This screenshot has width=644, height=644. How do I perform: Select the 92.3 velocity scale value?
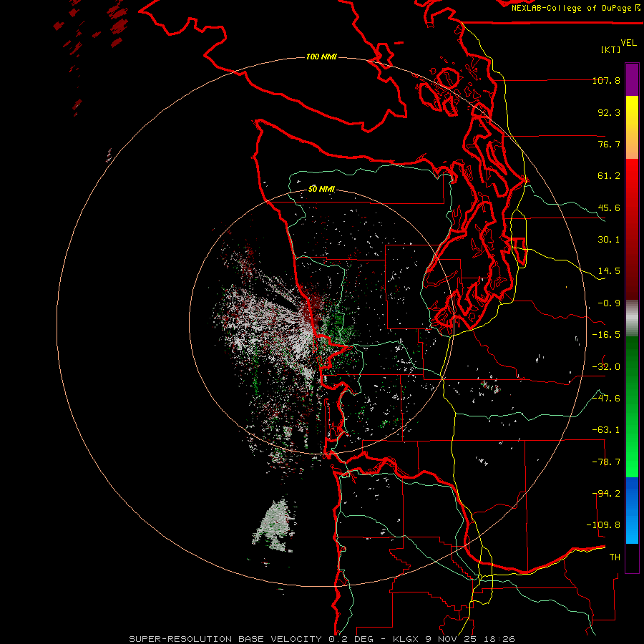click(x=609, y=112)
